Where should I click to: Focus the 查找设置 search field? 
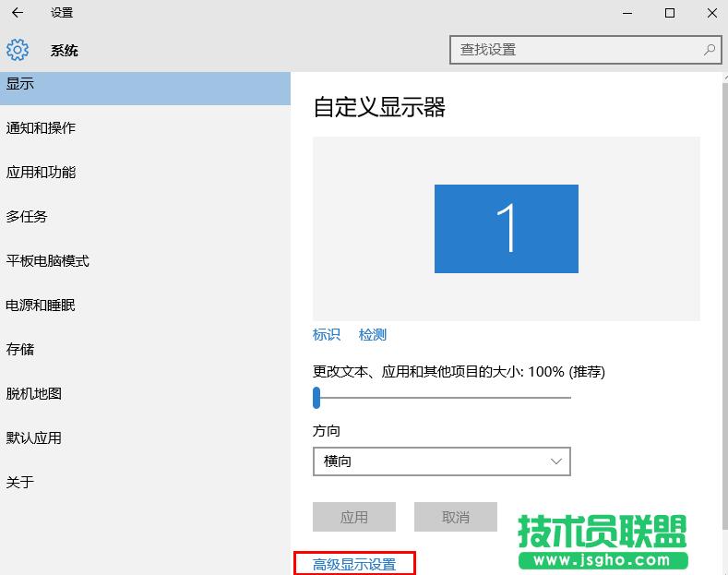(586, 49)
